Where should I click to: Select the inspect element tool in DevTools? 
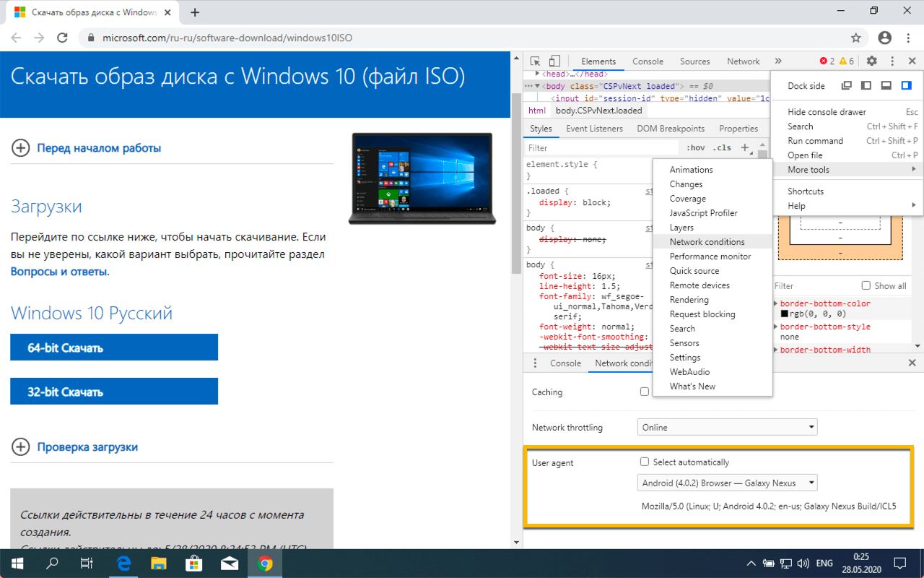(535, 61)
